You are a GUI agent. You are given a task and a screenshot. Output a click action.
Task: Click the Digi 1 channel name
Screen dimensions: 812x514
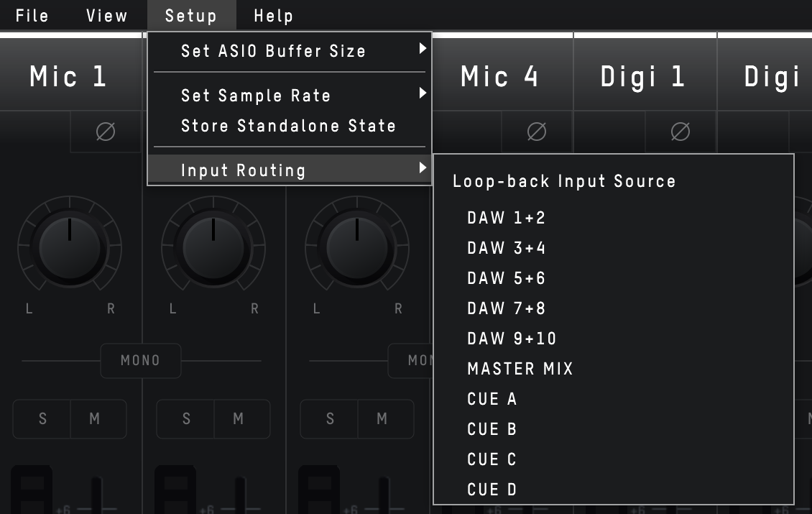642,77
